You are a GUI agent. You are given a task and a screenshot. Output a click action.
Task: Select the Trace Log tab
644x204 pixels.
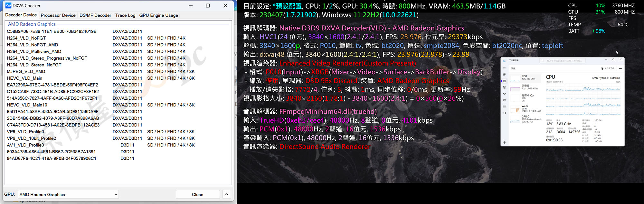[x=125, y=15]
